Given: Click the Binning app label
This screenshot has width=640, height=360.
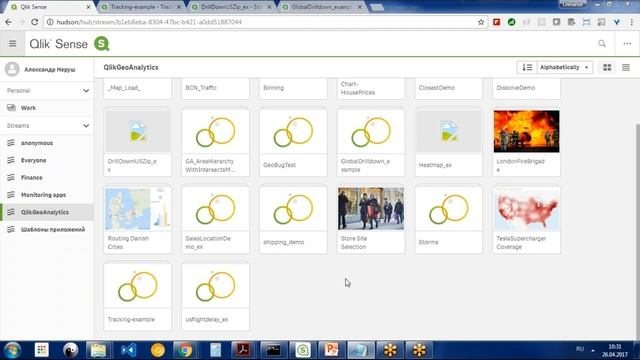Looking at the screenshot, I should tap(273, 88).
